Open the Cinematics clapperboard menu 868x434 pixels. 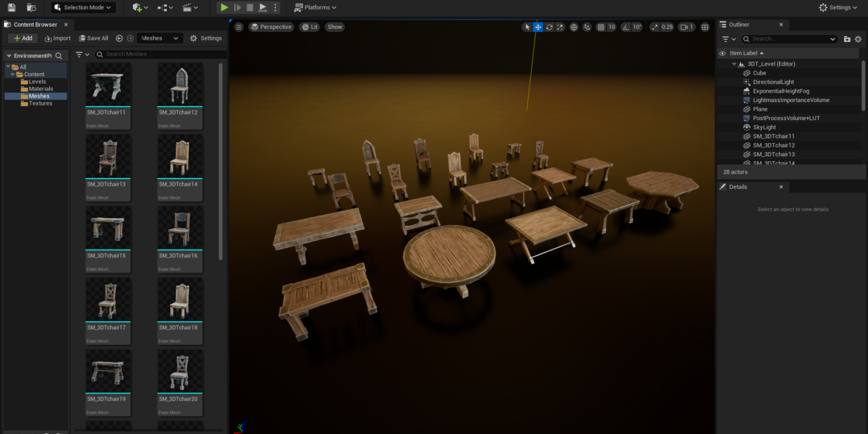click(190, 7)
